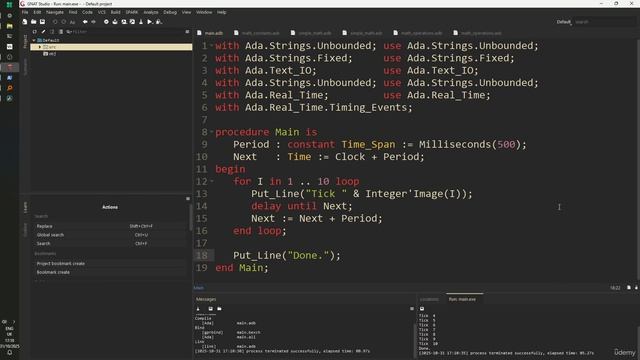640x360 pixels.
Task: Click the Redo toolbar icon
Action: [63, 22]
